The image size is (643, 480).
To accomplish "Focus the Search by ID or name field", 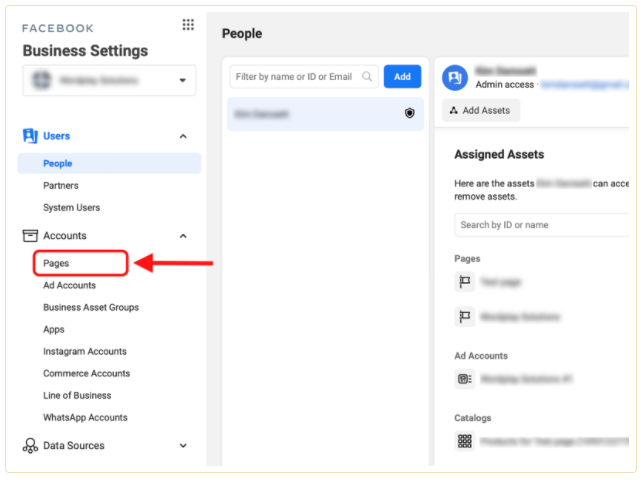I will (x=541, y=225).
